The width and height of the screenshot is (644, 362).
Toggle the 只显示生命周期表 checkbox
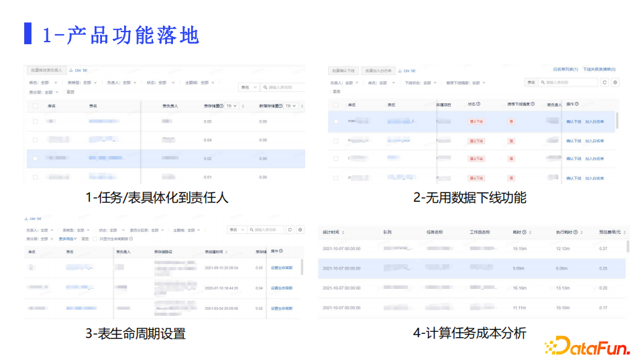(x=96, y=238)
